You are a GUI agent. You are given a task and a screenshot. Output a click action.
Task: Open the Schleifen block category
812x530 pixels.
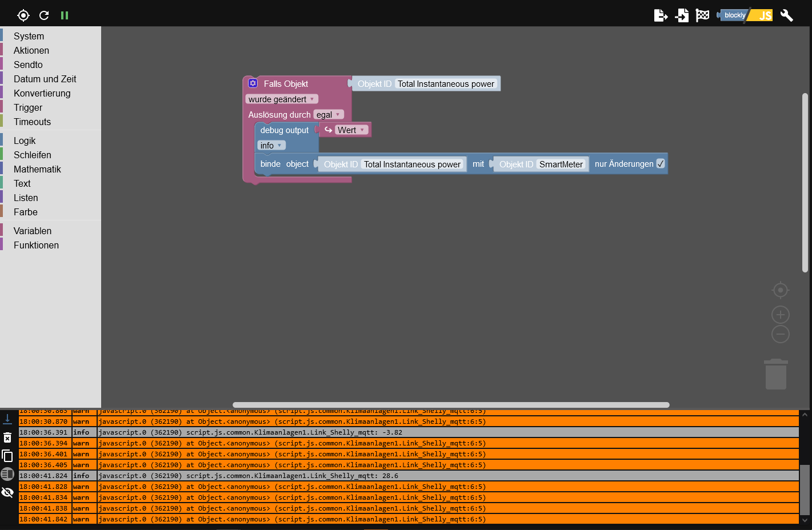point(50,155)
